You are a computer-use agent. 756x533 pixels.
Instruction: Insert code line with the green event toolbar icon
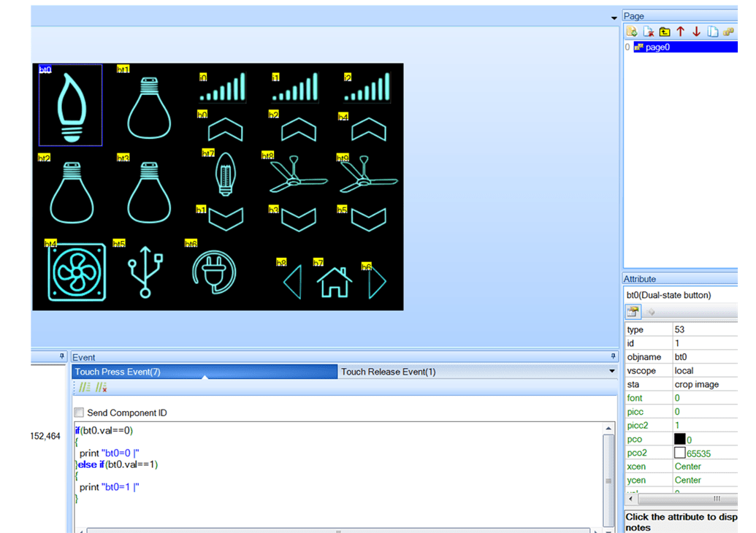pos(84,387)
